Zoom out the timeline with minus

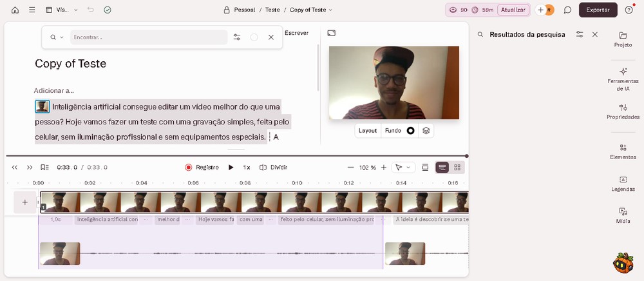point(350,167)
